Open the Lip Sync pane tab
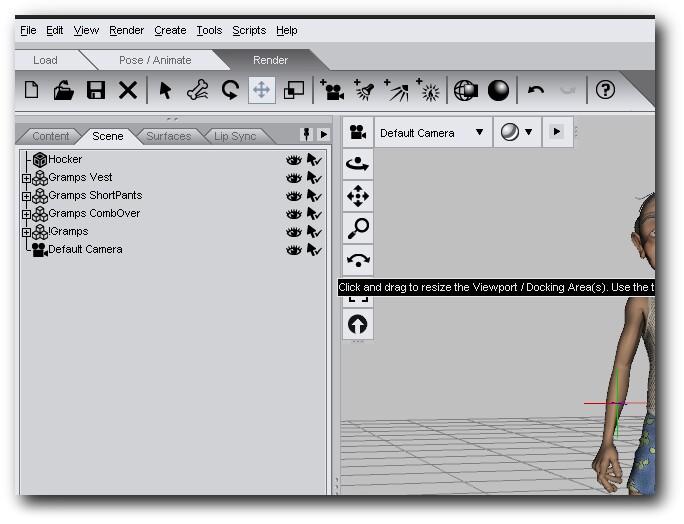 pos(235,136)
